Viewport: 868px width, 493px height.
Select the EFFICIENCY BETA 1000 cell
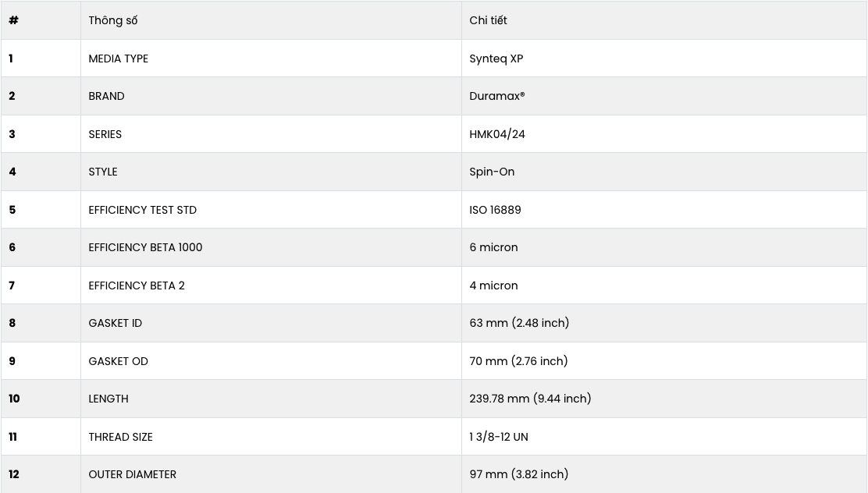coord(145,247)
